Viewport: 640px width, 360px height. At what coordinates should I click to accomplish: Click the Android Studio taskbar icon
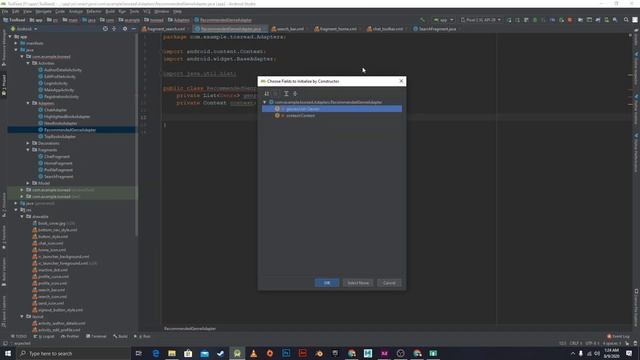237,353
